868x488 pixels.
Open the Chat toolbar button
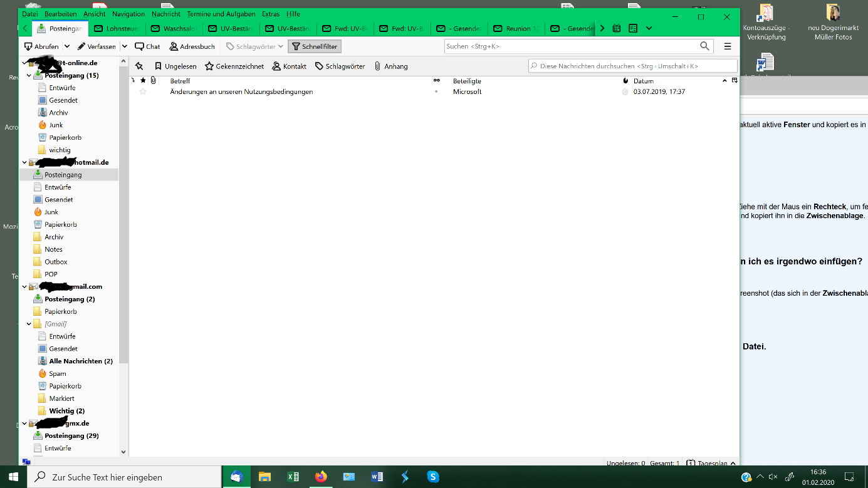click(x=147, y=46)
